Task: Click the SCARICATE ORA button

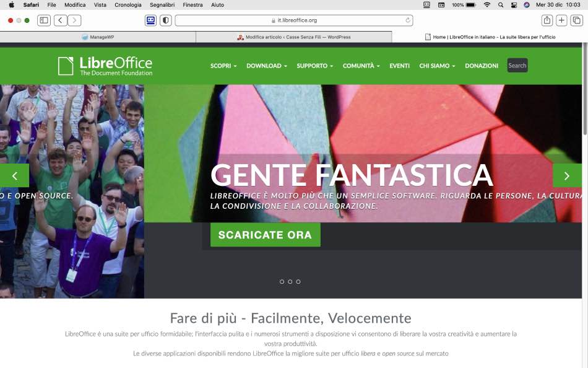Action: pos(265,235)
